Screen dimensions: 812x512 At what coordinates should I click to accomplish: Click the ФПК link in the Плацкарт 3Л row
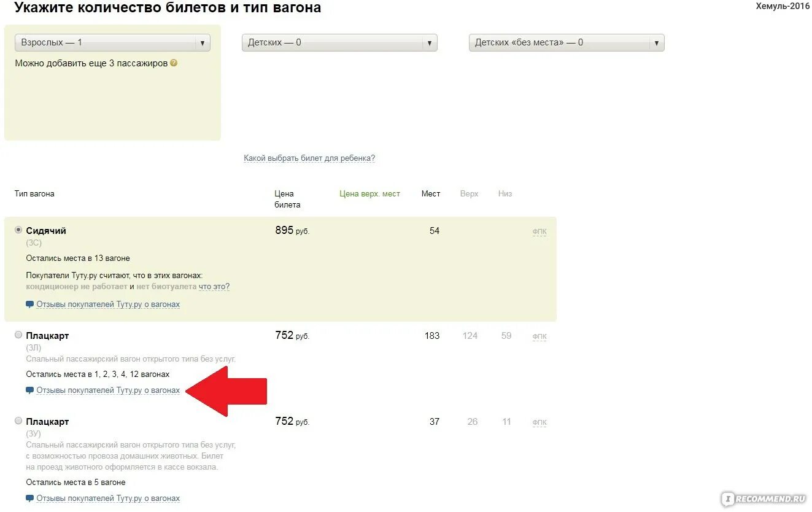(539, 337)
